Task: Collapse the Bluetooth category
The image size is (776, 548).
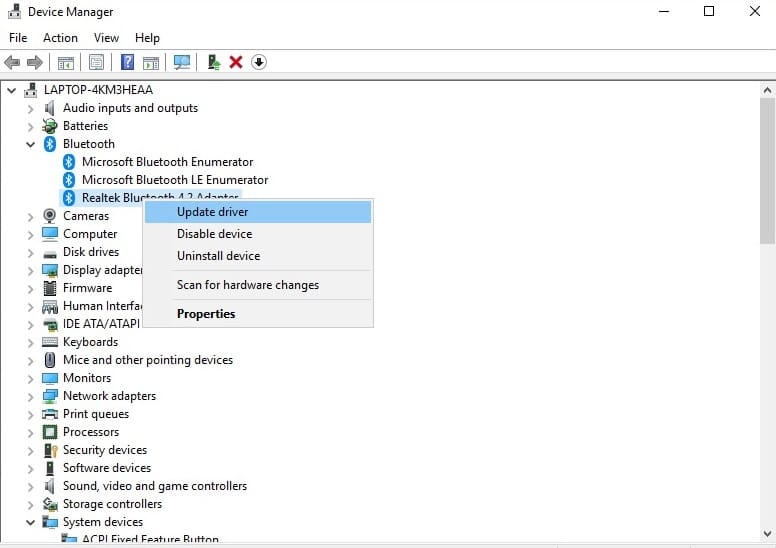Action: click(30, 144)
